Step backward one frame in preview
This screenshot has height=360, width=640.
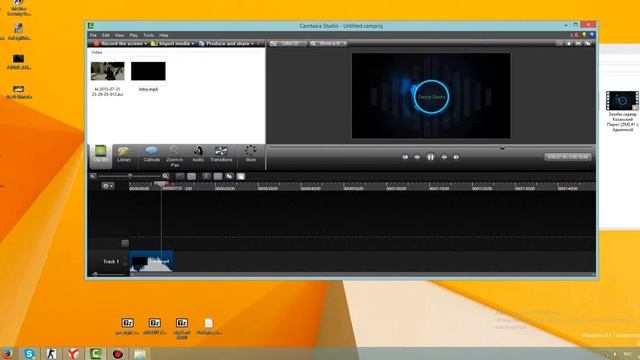pyautogui.click(x=417, y=157)
